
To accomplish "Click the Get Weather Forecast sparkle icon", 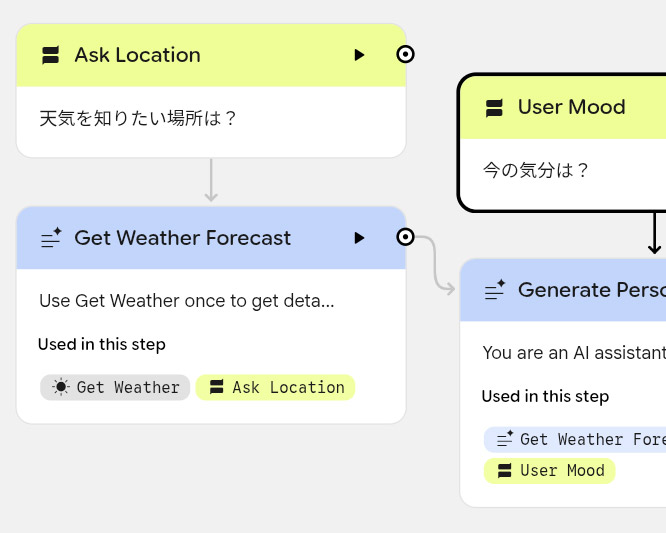I will [x=50, y=238].
